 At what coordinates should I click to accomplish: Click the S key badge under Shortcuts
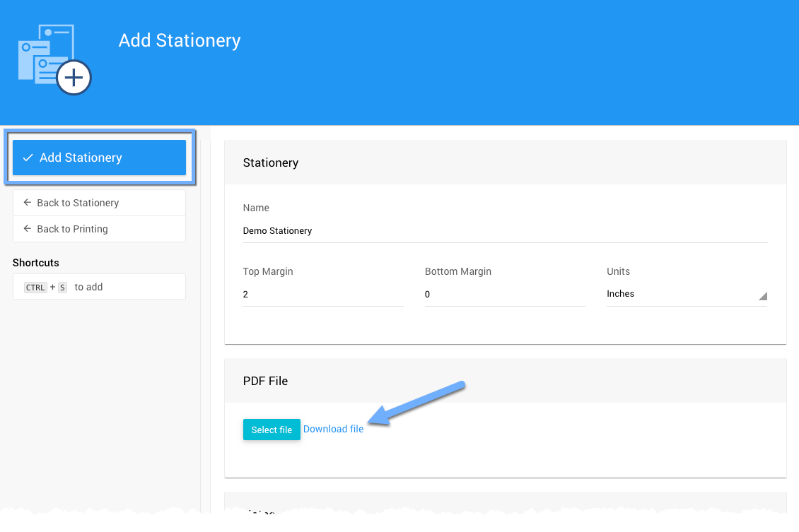pyautogui.click(x=62, y=288)
